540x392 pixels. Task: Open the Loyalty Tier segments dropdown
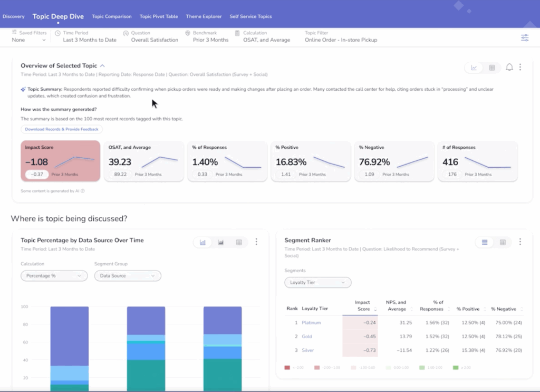(x=317, y=282)
